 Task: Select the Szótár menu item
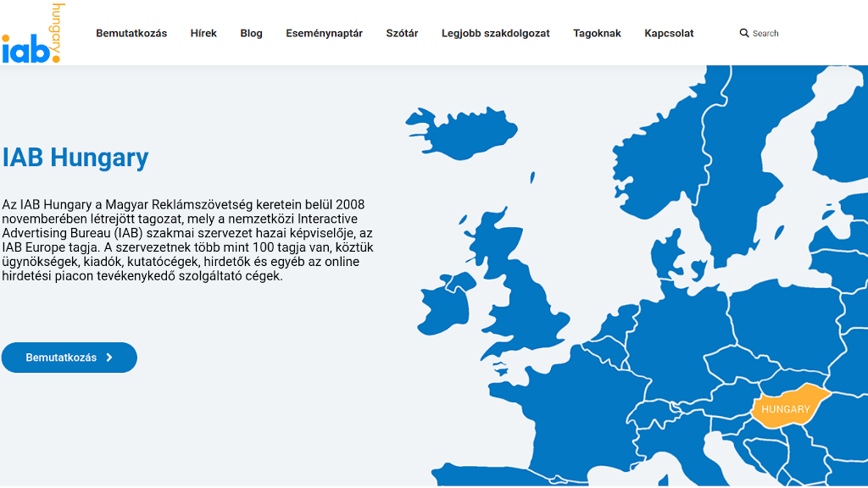pos(402,33)
